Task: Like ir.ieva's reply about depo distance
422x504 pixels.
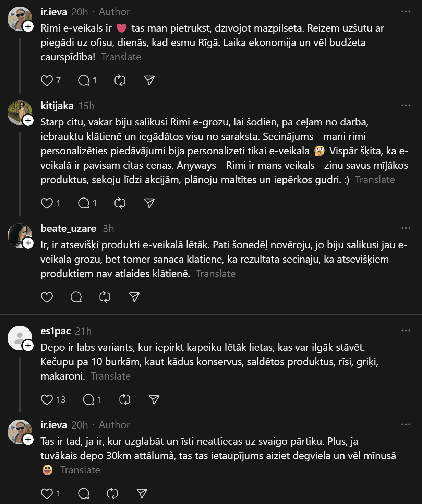Action: click(x=47, y=493)
